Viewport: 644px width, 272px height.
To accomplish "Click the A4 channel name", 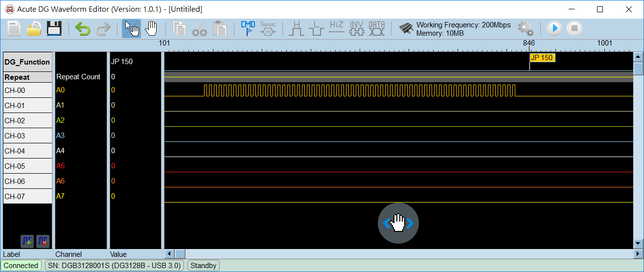I will point(60,151).
